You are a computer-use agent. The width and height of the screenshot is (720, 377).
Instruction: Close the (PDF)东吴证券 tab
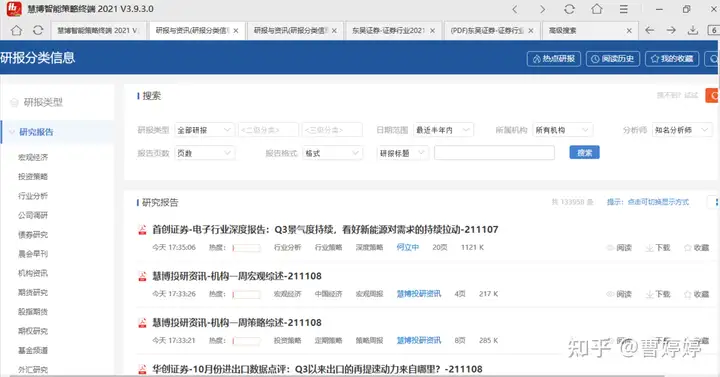point(531,31)
